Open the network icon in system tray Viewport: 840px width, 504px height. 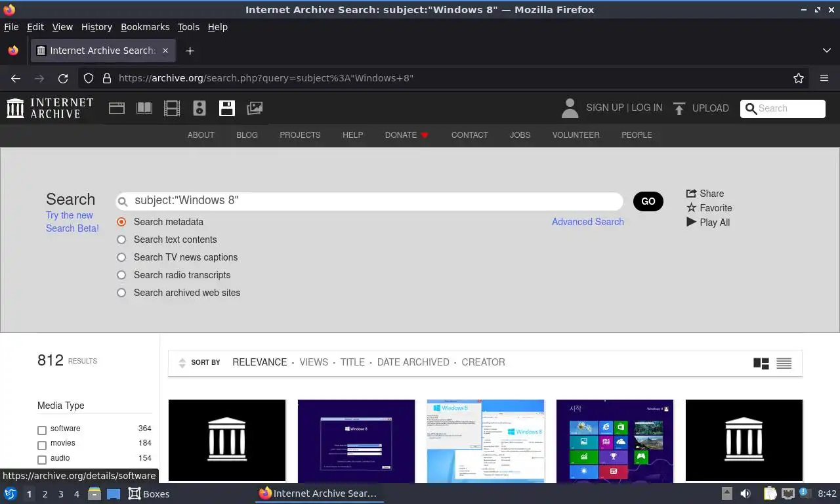click(x=788, y=493)
